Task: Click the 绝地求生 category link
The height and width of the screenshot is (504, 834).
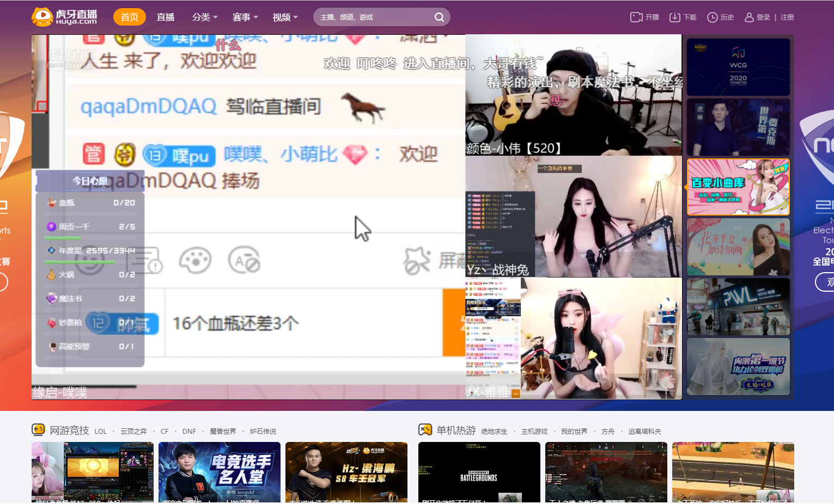Action: 494,432
